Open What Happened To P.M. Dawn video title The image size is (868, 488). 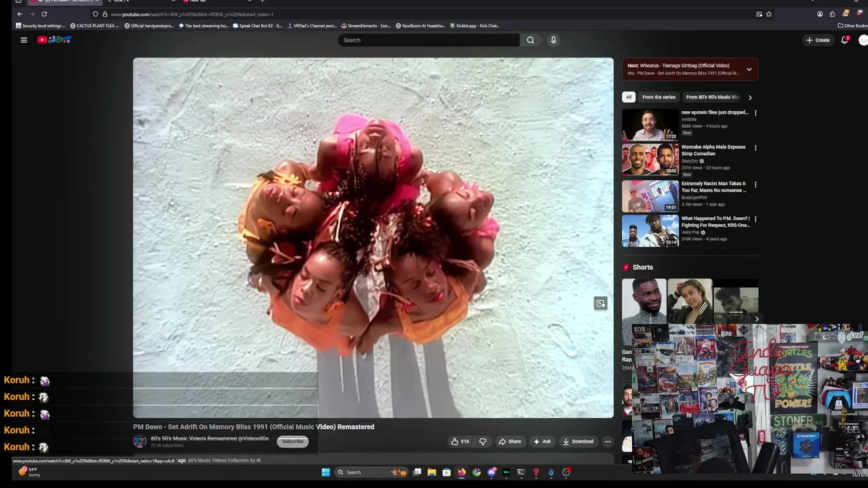coord(715,222)
